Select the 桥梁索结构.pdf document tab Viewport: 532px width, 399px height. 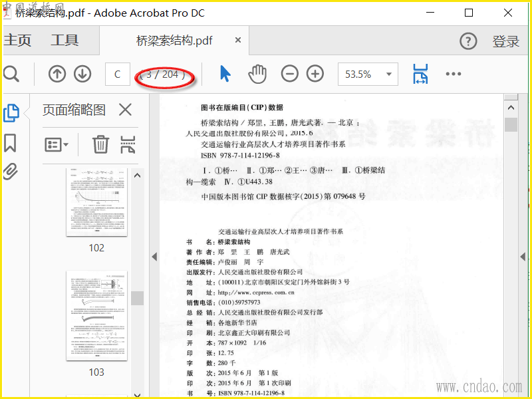tap(174, 41)
